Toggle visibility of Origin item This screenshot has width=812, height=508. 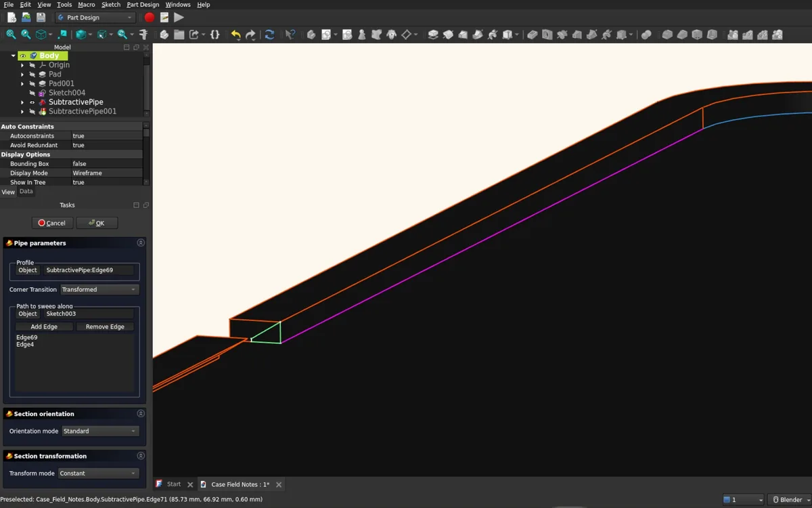32,65
